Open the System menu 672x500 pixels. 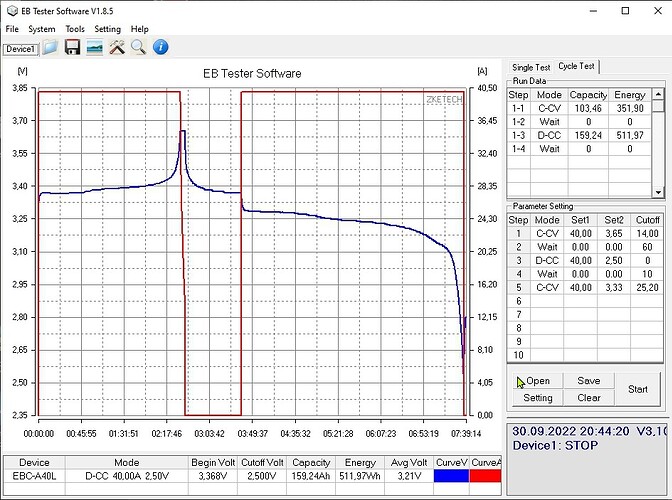(x=42, y=29)
